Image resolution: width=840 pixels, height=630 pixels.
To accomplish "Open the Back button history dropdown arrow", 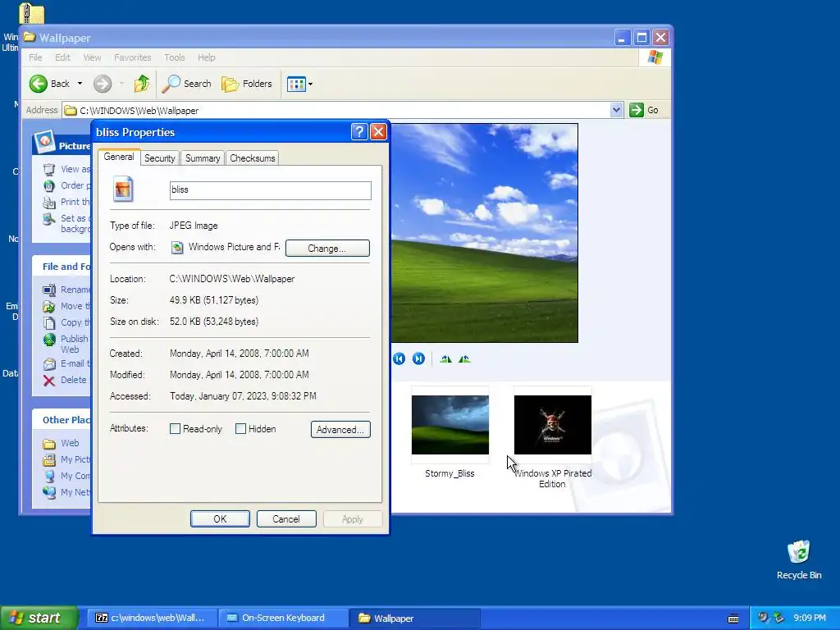I will (x=80, y=84).
